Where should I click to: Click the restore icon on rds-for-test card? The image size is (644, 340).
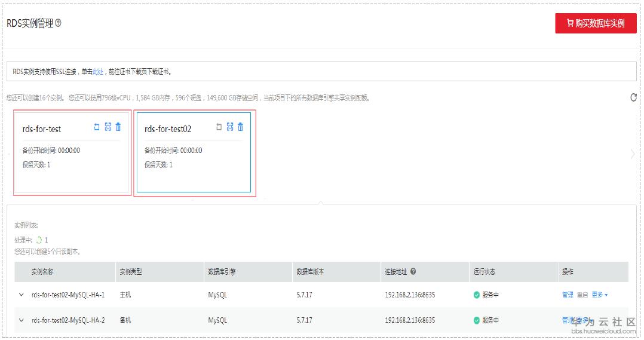click(x=97, y=127)
